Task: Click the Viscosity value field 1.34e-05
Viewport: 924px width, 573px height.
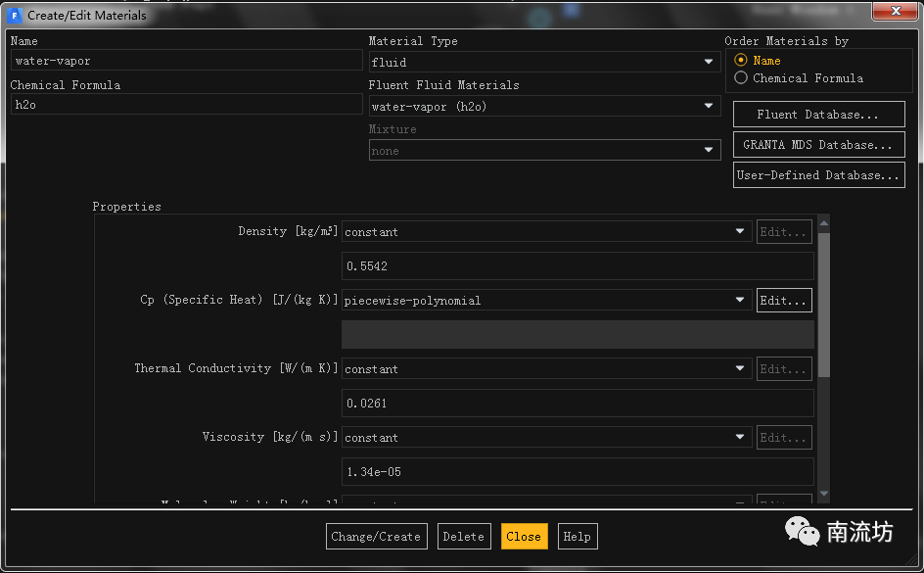Action: [x=577, y=471]
